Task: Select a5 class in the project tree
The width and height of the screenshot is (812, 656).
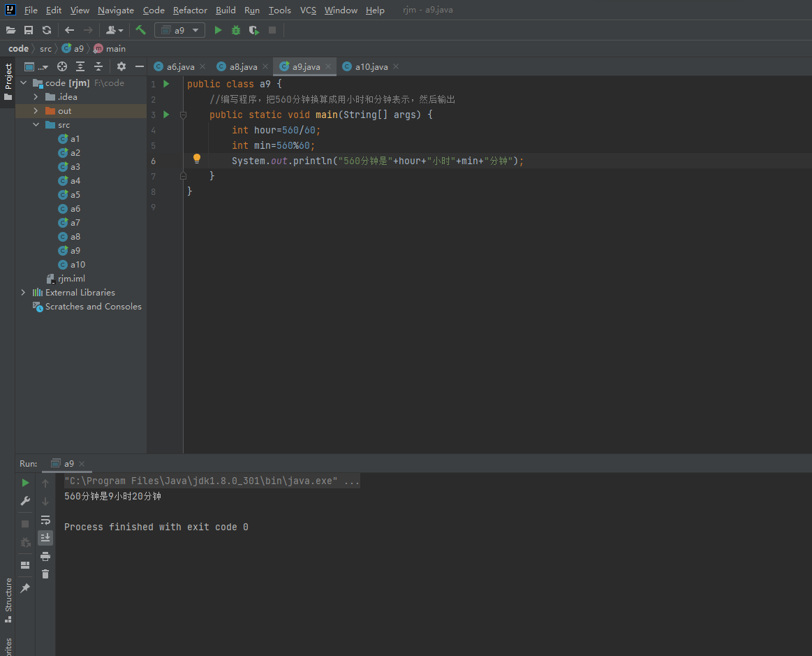Action: (75, 195)
